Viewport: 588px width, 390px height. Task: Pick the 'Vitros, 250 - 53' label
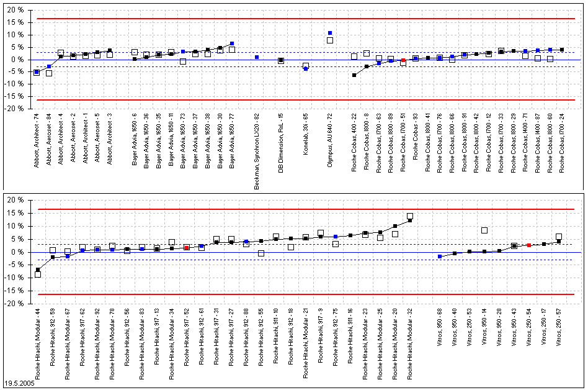470,327
